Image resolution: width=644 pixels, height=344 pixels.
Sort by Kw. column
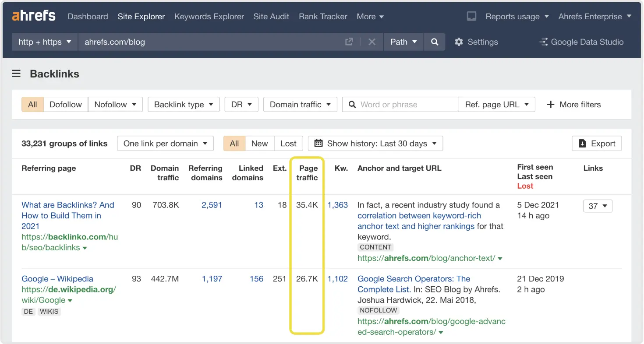[x=341, y=168]
